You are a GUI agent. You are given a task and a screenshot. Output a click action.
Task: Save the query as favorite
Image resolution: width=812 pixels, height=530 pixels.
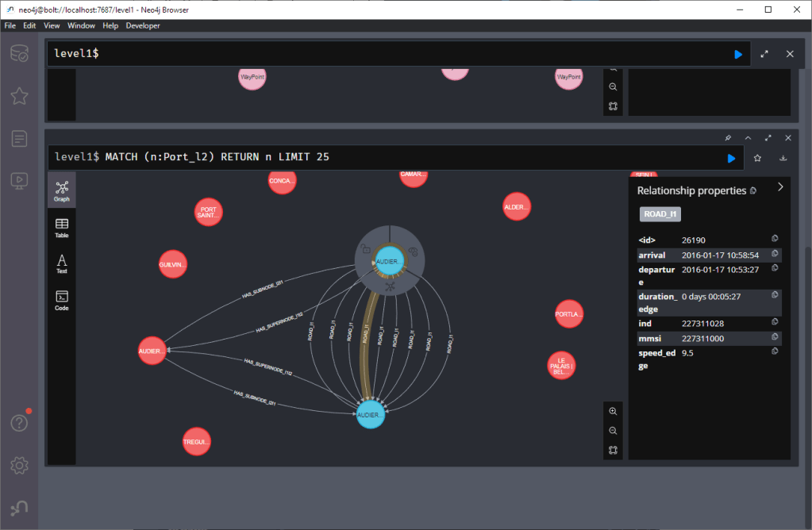click(757, 158)
